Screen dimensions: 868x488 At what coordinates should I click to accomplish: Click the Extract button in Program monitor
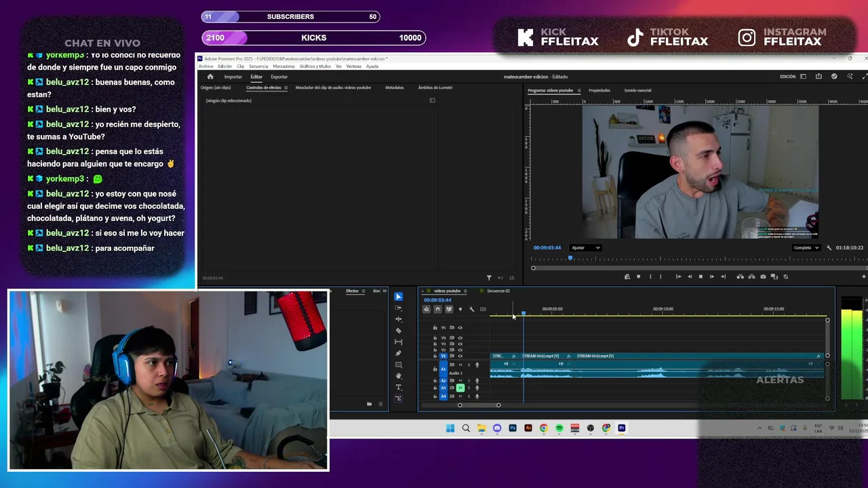click(751, 277)
